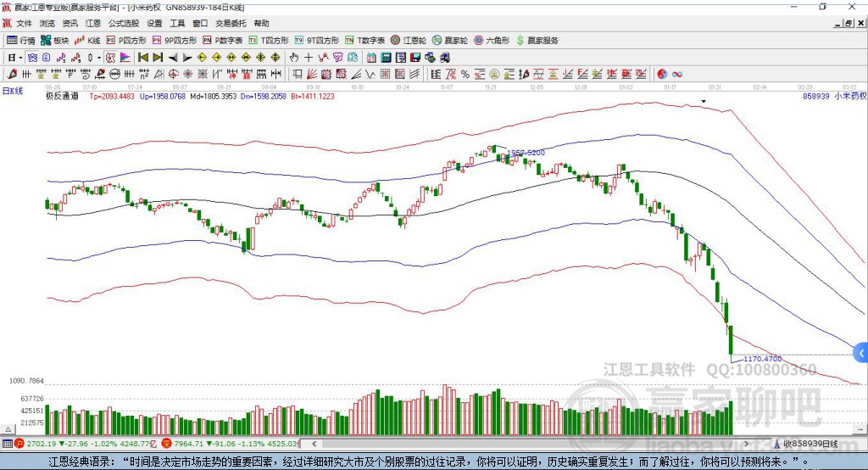Open the 赢家轮 wheel tool
The image size is (868, 470).
click(x=450, y=41)
